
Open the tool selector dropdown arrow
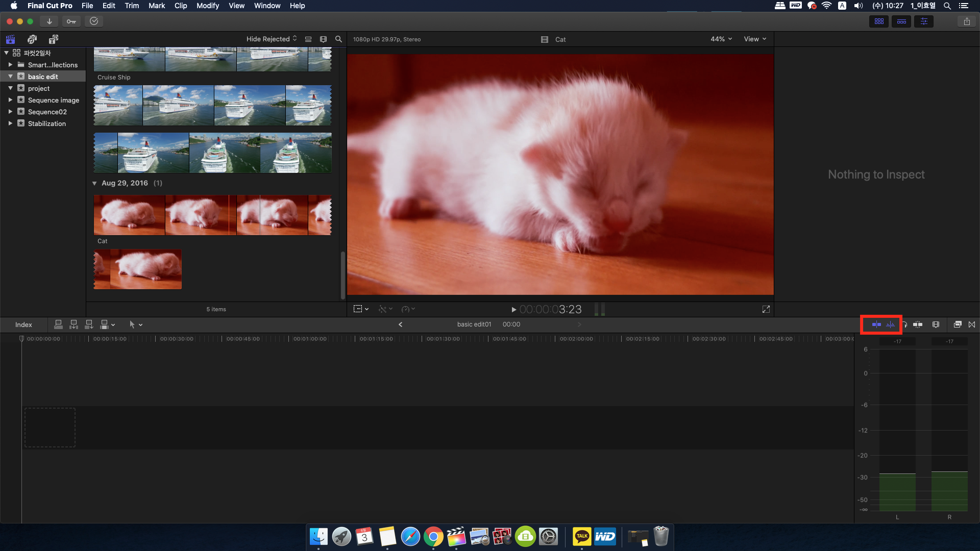[141, 325]
